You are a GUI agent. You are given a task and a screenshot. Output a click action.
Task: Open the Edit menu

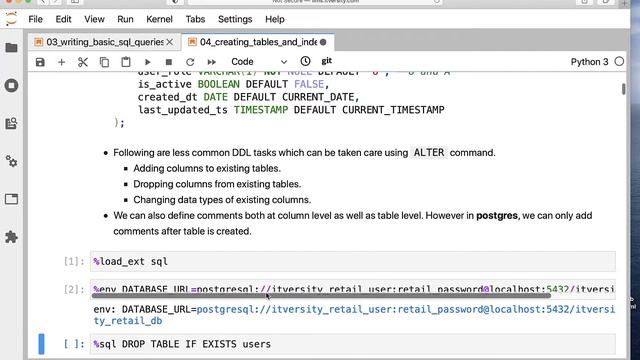pos(63,19)
